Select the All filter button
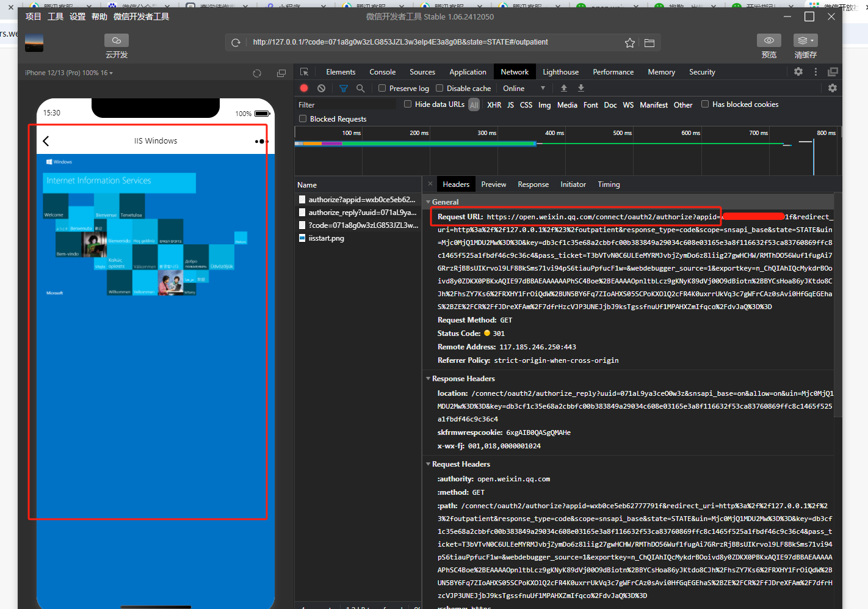868x609 pixels. 474,105
